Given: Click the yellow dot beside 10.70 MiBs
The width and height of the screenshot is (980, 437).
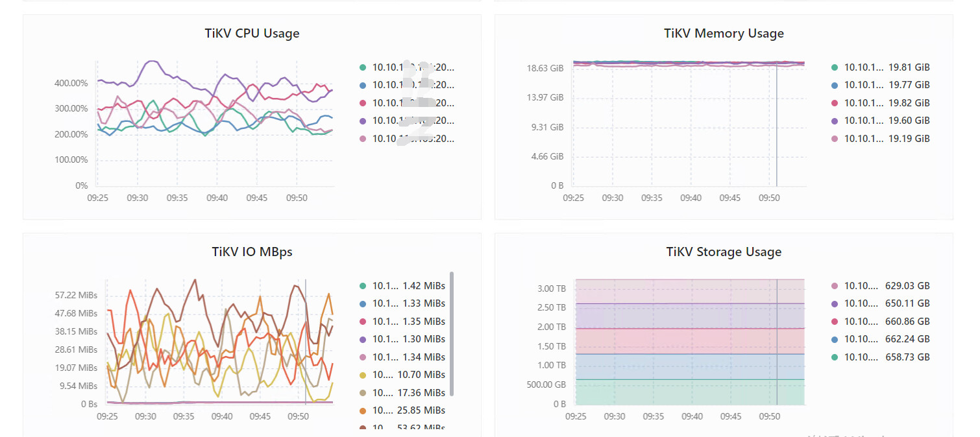Looking at the screenshot, I should pyautogui.click(x=363, y=375).
